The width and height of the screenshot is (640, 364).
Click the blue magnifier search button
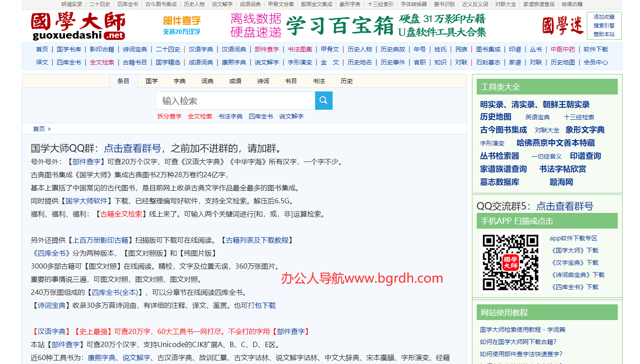(323, 101)
